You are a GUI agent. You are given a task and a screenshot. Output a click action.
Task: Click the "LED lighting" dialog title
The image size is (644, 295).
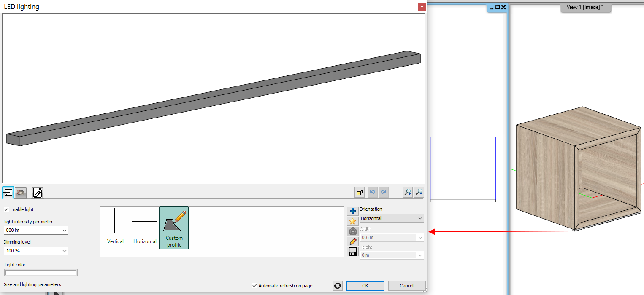coord(22,7)
